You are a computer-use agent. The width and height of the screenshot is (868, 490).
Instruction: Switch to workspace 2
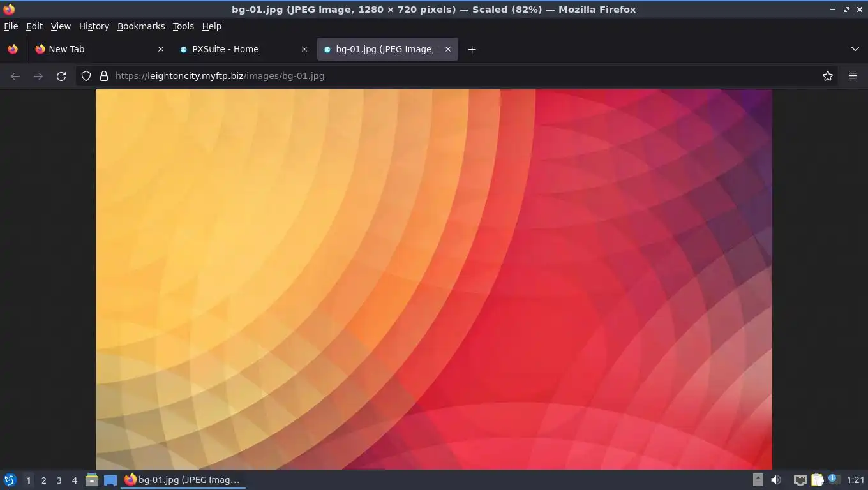pos(43,480)
